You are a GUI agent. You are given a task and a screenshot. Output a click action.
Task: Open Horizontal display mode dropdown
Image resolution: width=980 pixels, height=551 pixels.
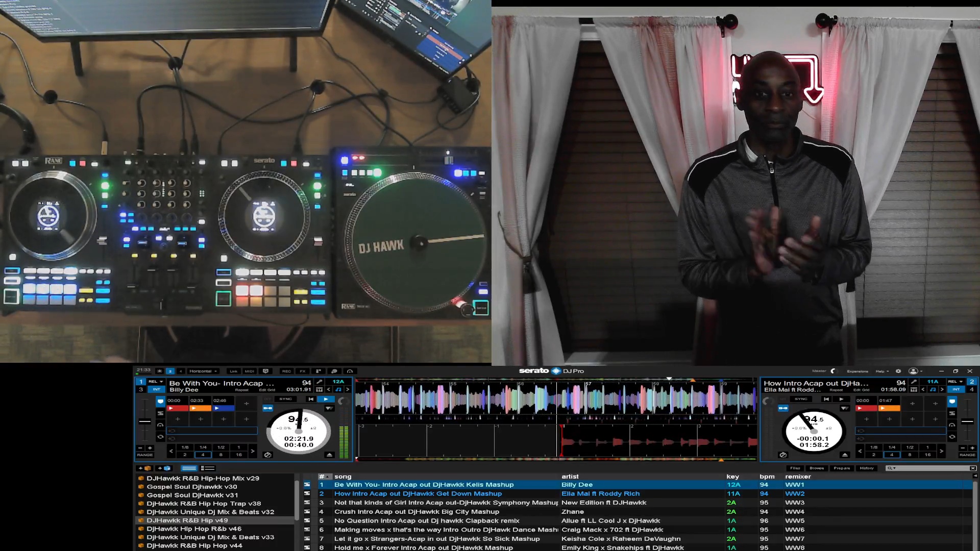(203, 371)
